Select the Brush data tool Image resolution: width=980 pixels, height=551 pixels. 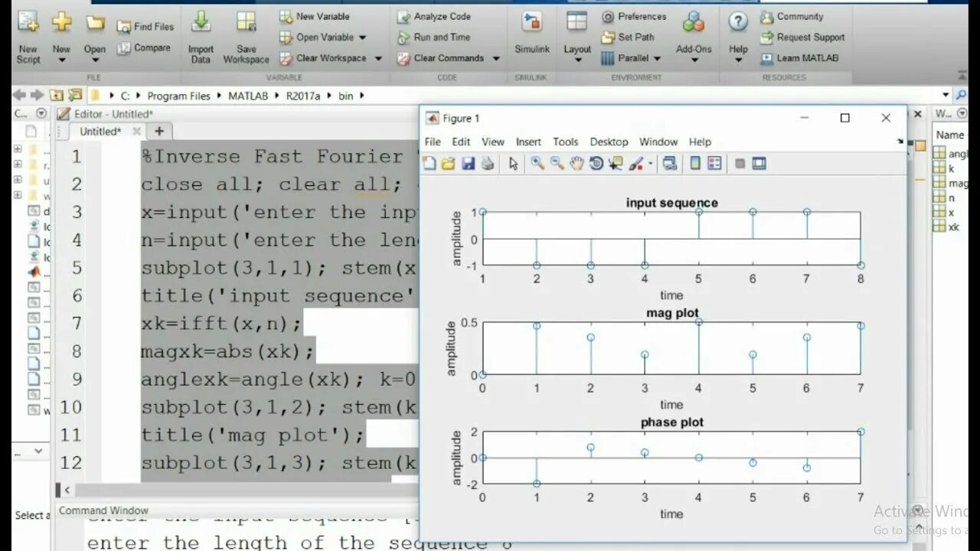tap(635, 163)
